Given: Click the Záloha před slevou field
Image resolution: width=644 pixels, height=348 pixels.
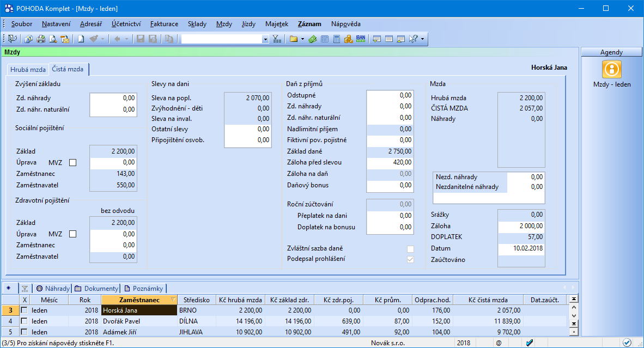Looking at the screenshot, I should 390,162.
